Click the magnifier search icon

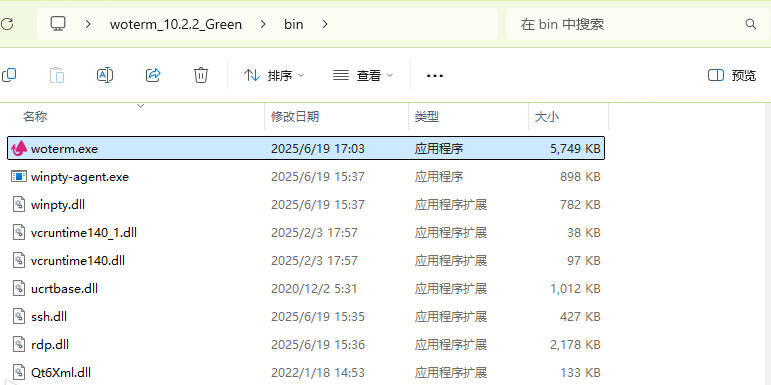tap(750, 24)
